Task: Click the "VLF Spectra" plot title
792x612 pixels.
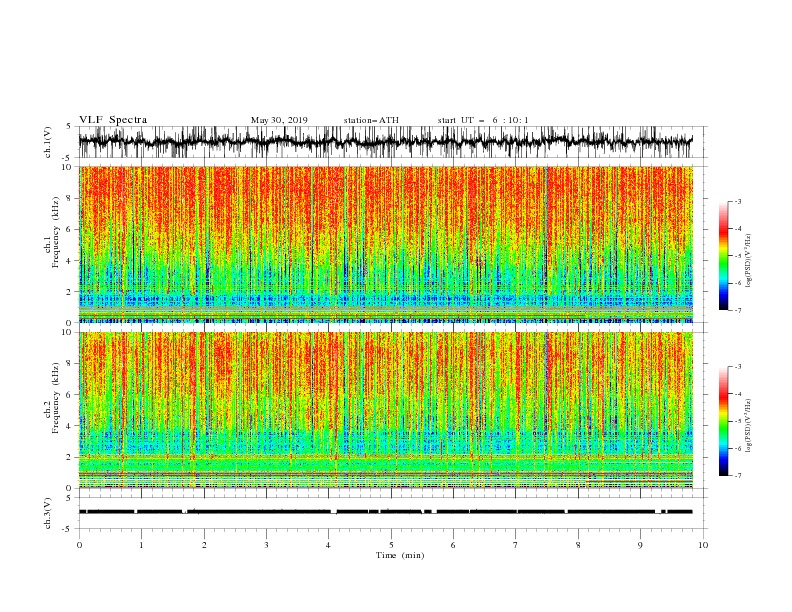Action: [113, 120]
